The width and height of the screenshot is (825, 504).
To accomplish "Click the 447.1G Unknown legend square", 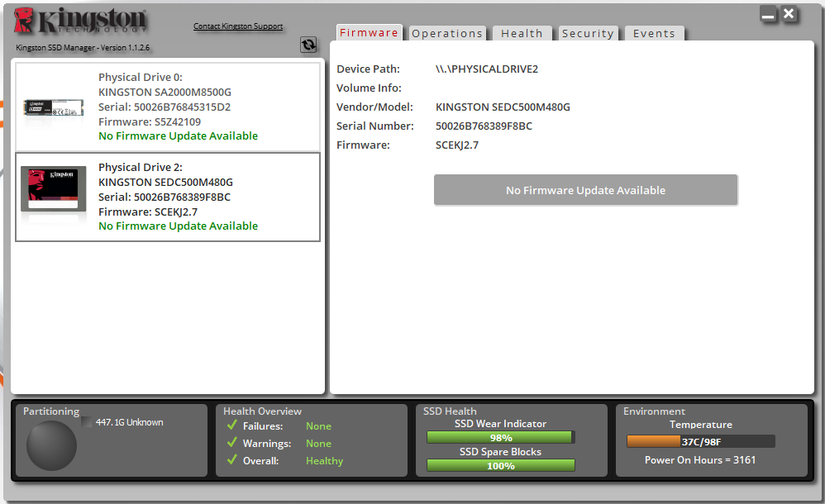I will coord(86,422).
